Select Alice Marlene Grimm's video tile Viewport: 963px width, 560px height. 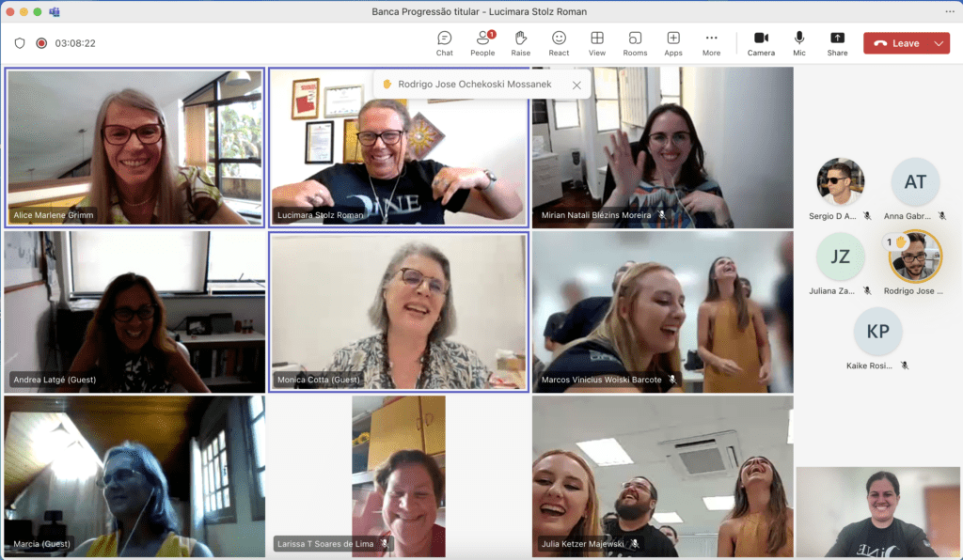point(134,147)
